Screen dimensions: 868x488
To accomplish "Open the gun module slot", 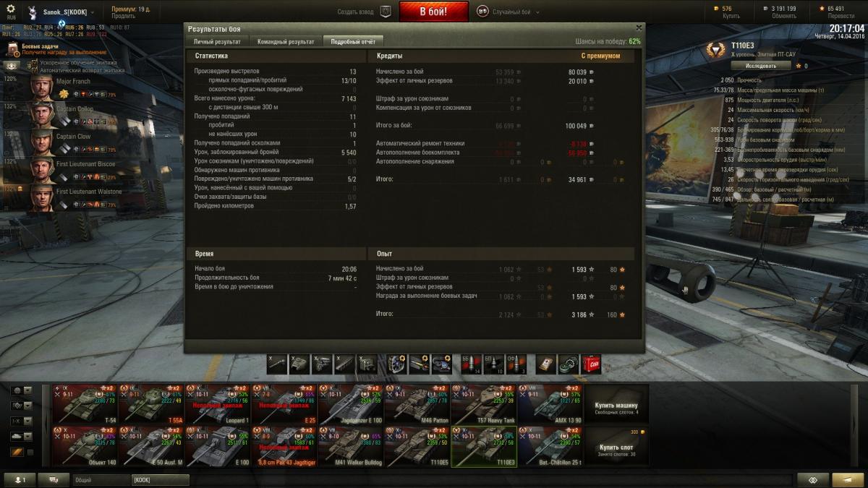I will pos(276,364).
